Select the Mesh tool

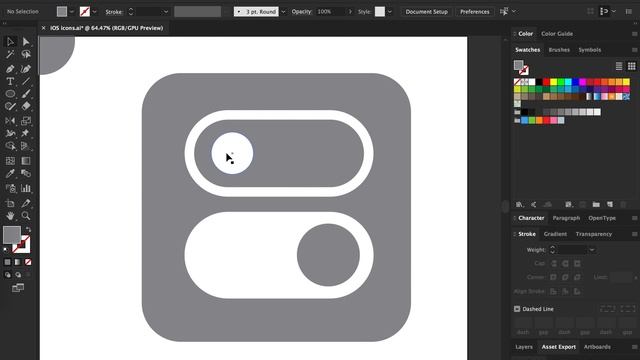(x=10, y=161)
